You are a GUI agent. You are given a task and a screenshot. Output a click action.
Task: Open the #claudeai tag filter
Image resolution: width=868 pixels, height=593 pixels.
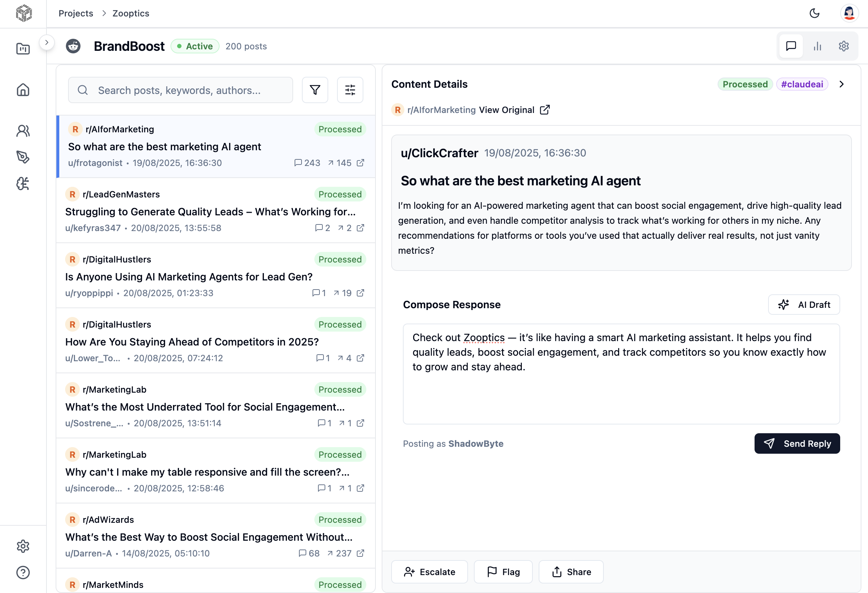pos(802,84)
